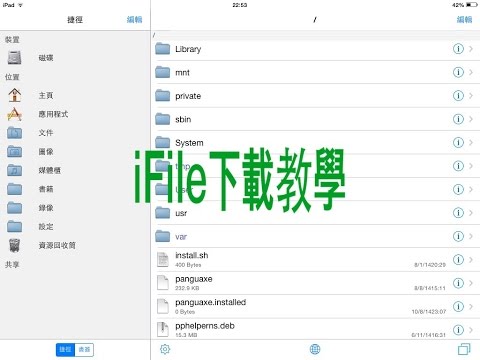Show info for the sbin folder
This screenshot has width=480, height=360.
pyautogui.click(x=458, y=119)
